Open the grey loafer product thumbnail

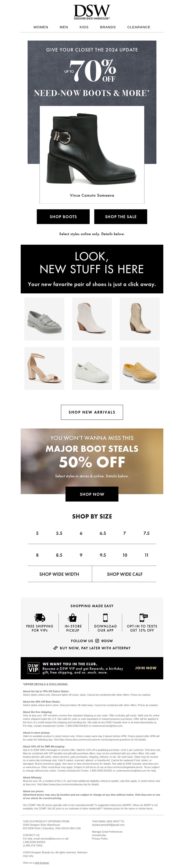(x=44, y=319)
